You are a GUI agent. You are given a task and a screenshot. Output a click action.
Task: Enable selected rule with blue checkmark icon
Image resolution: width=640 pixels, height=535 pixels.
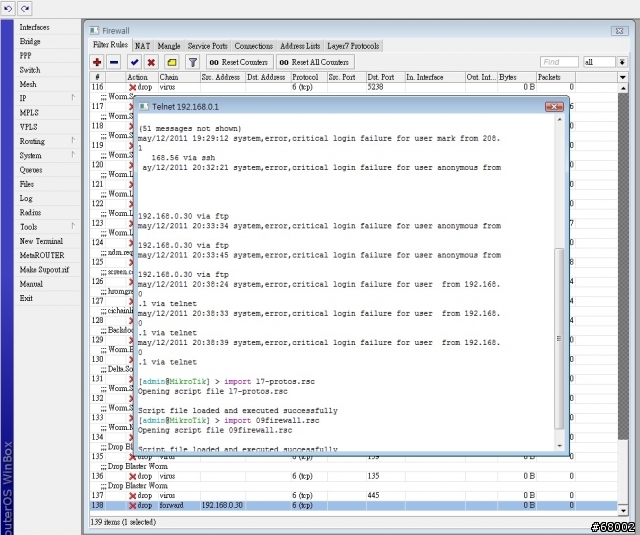click(134, 62)
